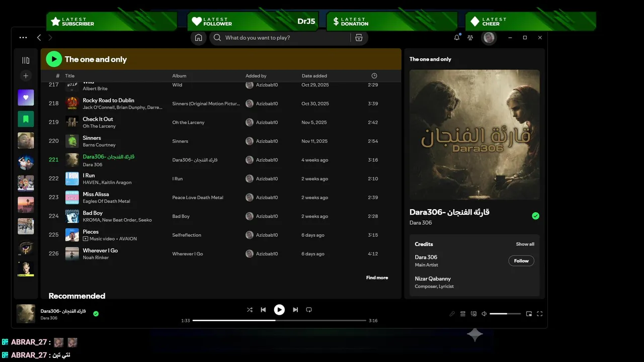Sort by Date added column header
The width and height of the screenshot is (644, 362).
coord(314,76)
